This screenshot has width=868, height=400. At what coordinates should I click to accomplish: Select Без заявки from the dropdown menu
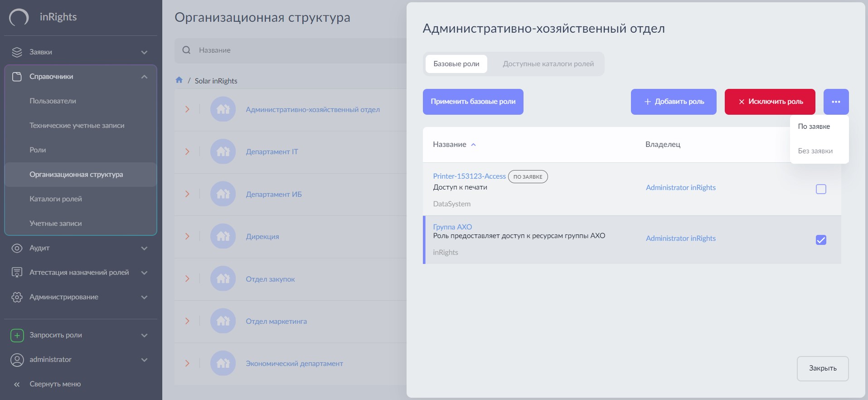point(815,151)
